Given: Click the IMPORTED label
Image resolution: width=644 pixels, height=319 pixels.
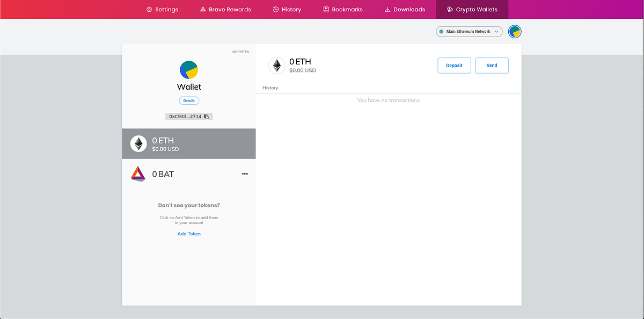Looking at the screenshot, I should click(x=240, y=52).
